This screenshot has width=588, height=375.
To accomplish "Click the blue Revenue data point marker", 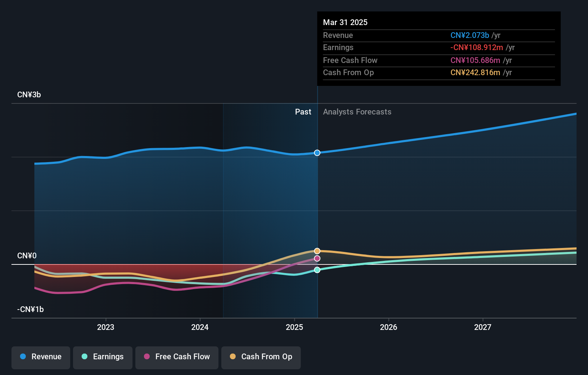I will pyautogui.click(x=317, y=153).
